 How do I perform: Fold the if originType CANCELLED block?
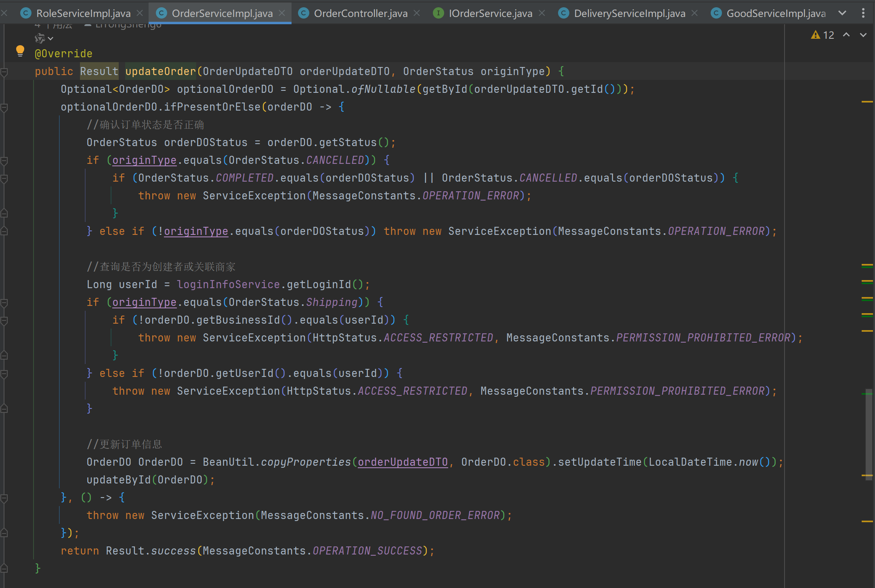point(4,161)
